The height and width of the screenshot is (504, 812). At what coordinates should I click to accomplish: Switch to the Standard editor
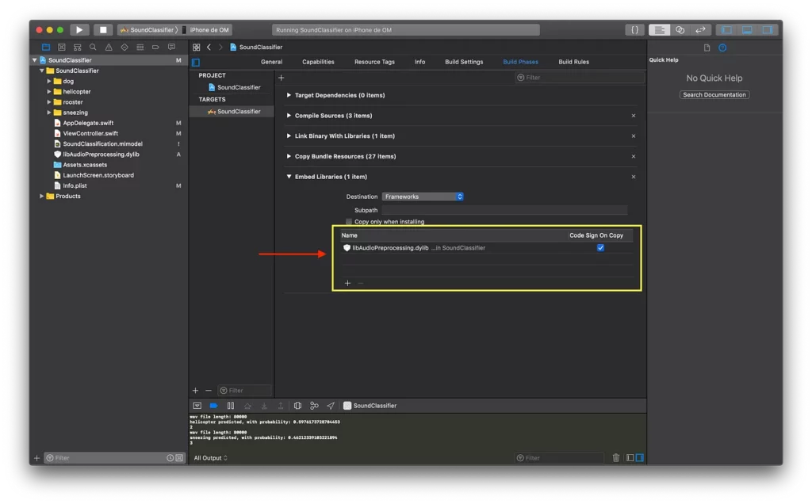659,30
